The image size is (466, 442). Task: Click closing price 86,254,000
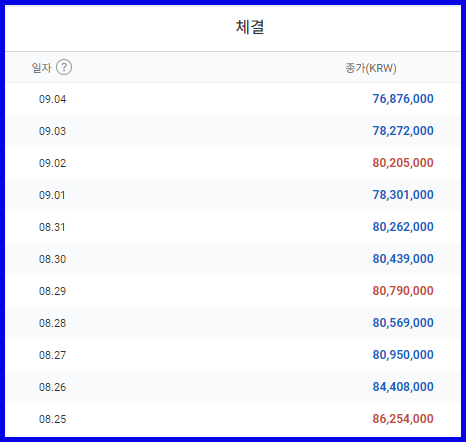tap(403, 419)
